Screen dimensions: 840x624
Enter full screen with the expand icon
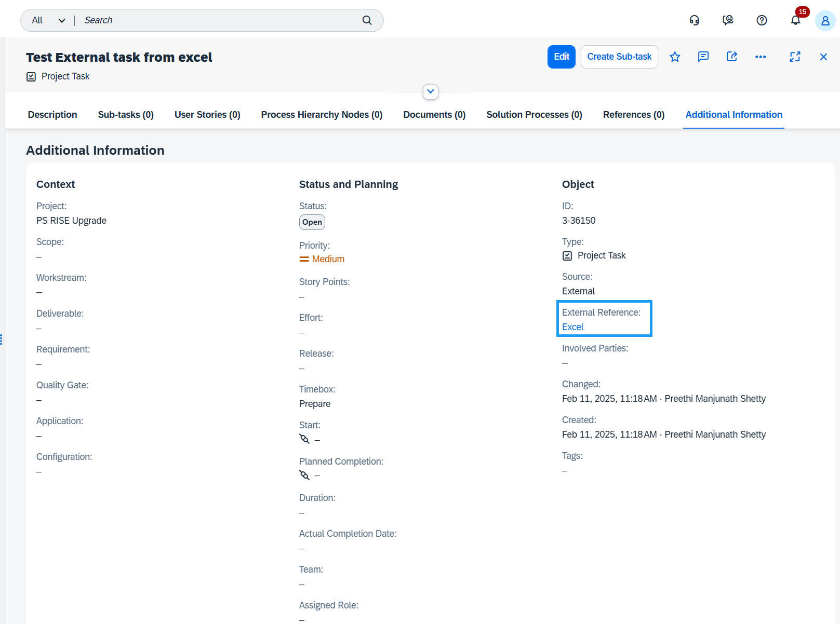(x=795, y=57)
